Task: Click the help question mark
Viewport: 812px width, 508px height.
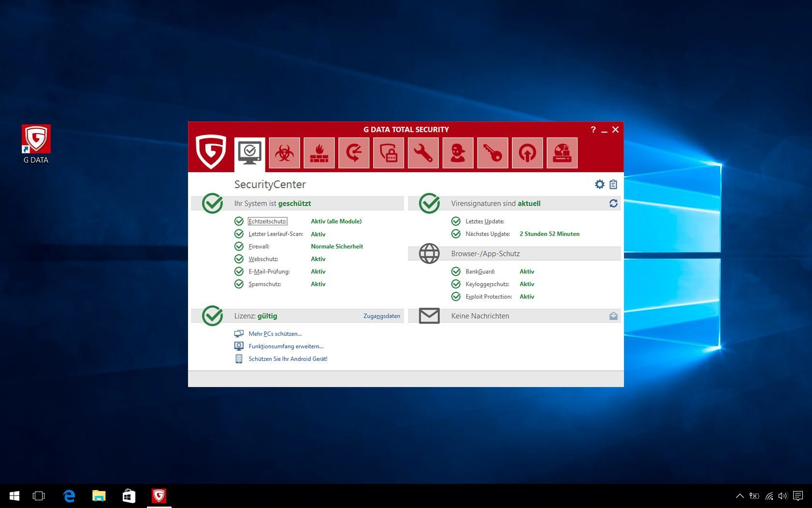Action: point(593,130)
